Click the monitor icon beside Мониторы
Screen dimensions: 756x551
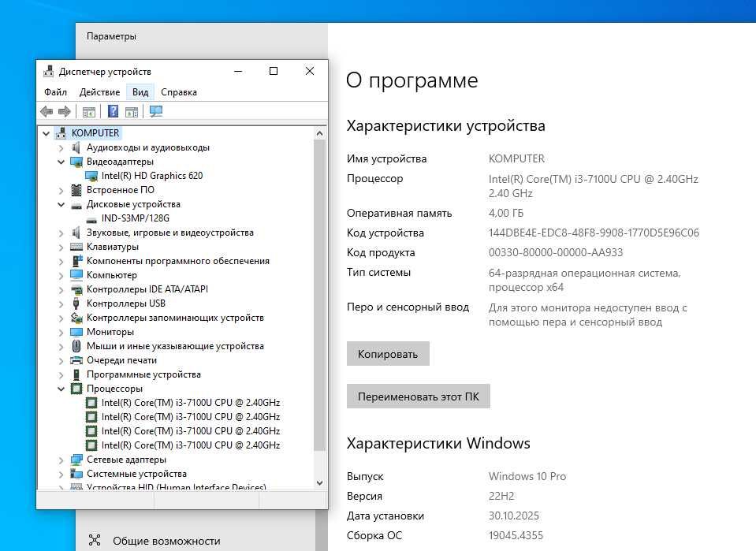pos(76,332)
